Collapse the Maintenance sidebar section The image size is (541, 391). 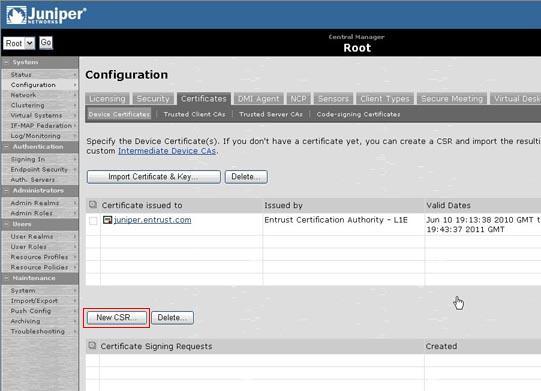click(x=6, y=278)
